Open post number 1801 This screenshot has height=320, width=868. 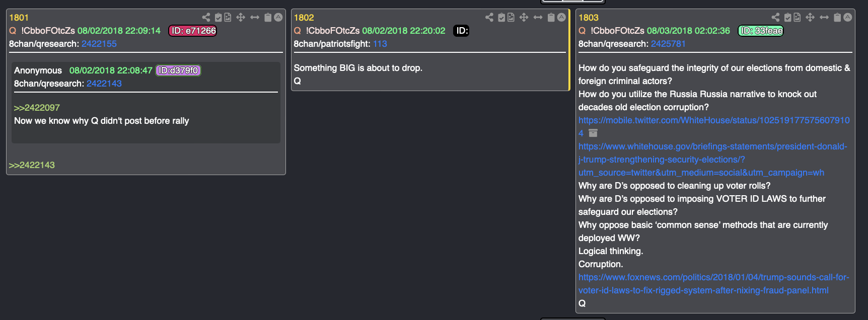click(x=19, y=18)
